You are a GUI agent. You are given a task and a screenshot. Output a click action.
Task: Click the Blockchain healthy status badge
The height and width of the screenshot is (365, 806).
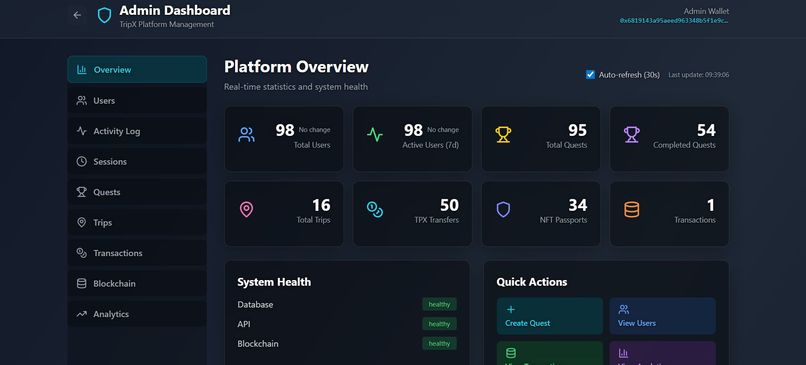(439, 343)
